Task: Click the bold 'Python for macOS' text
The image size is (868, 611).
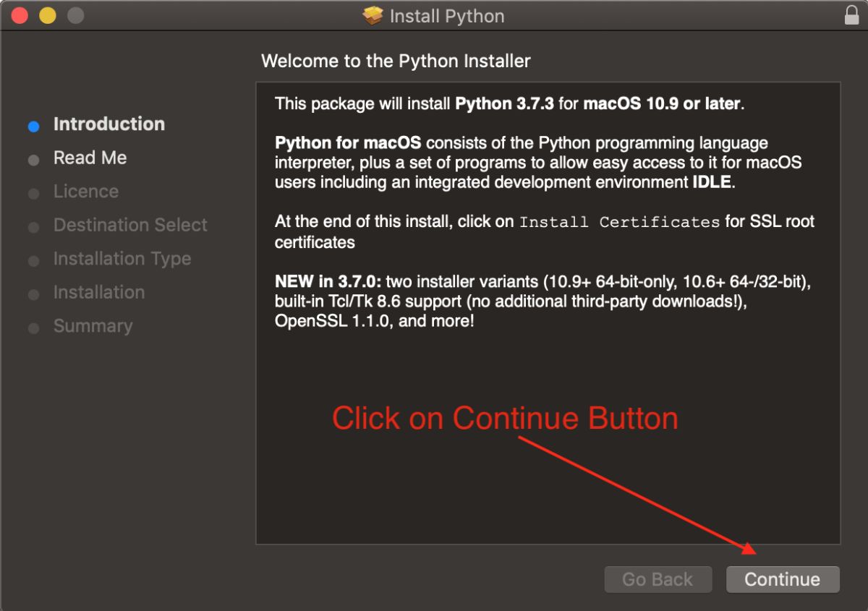Action: pos(348,143)
